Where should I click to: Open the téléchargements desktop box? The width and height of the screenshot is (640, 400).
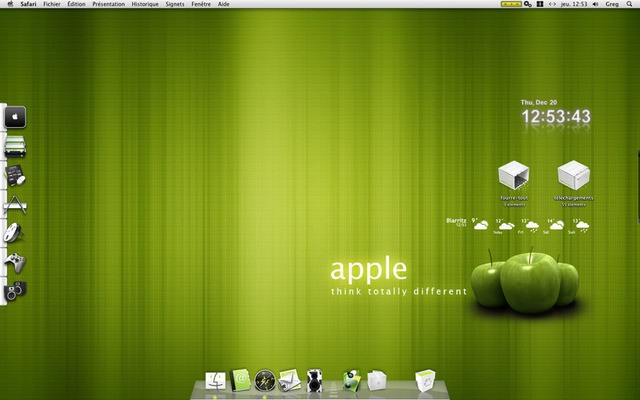[x=573, y=175]
